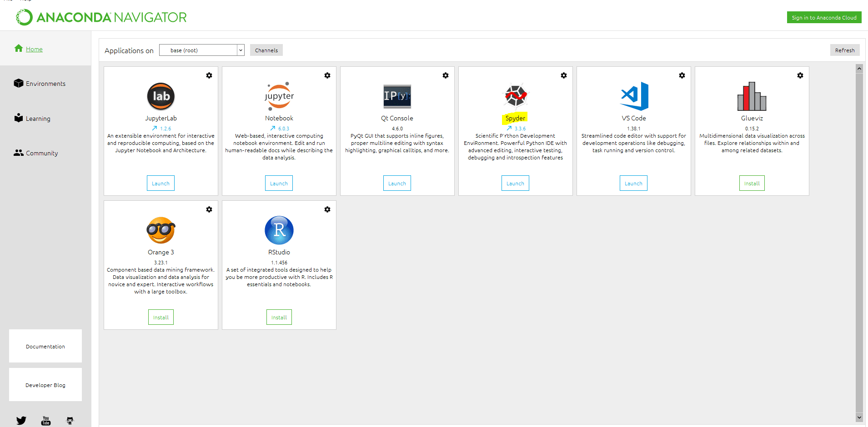The image size is (868, 427).
Task: Open settings gear for Glueviz card
Action: coord(800,75)
